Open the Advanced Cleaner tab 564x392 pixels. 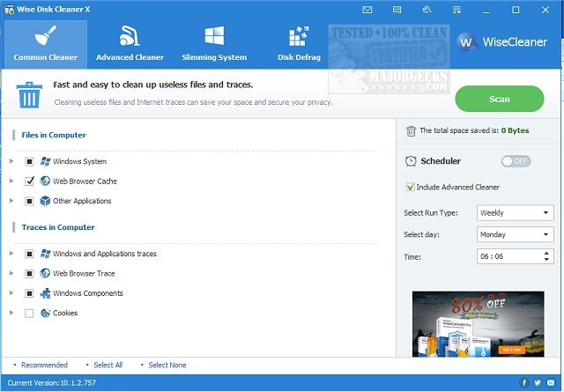tap(130, 45)
